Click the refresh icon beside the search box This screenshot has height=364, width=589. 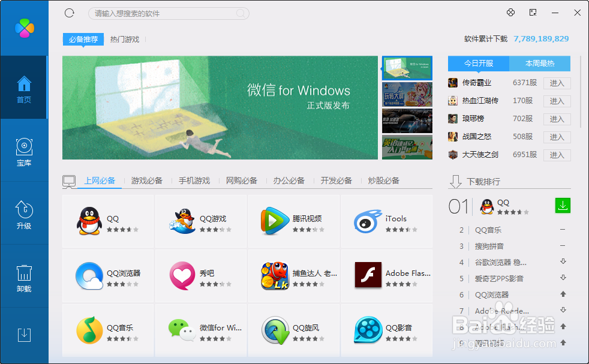click(70, 13)
